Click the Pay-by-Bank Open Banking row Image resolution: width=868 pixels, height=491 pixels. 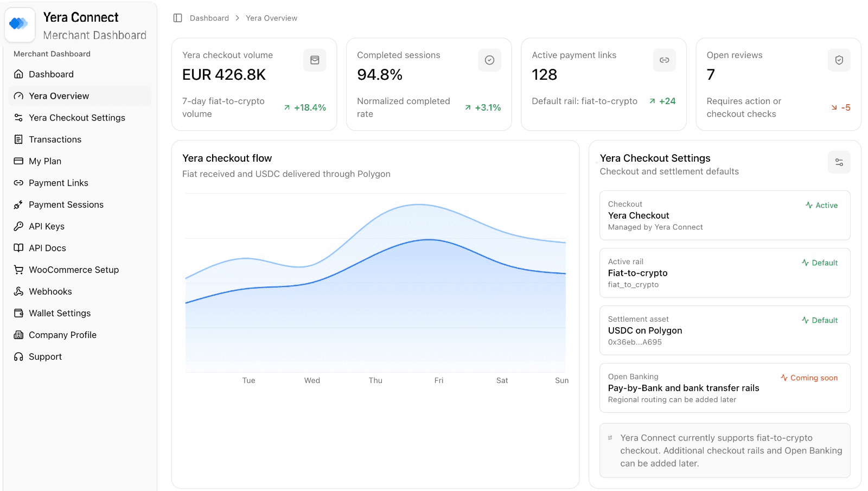tap(725, 388)
